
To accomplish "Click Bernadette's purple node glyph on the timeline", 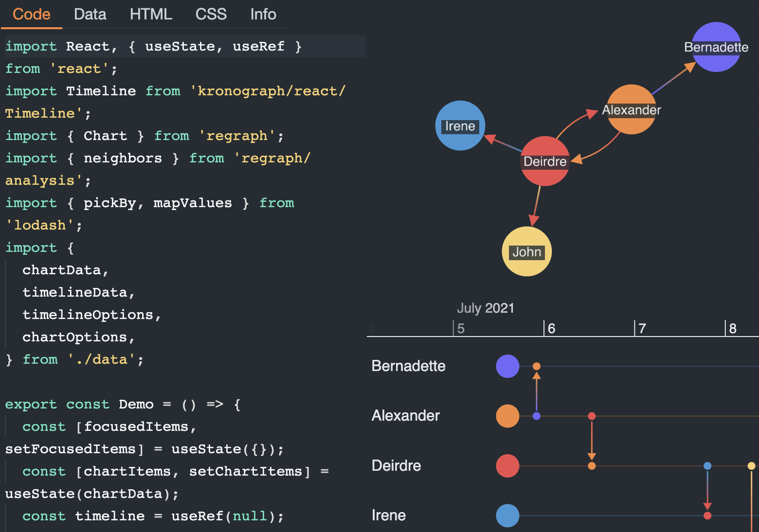I will tap(507, 367).
